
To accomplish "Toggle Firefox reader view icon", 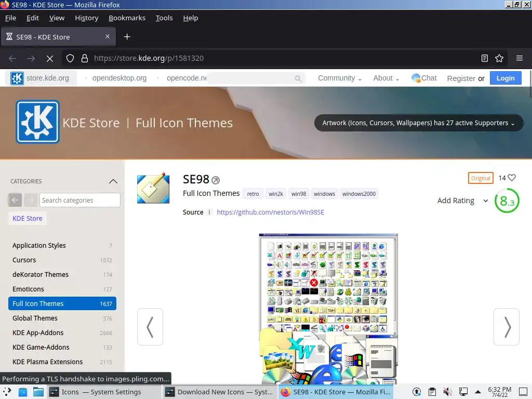I will point(485,58).
